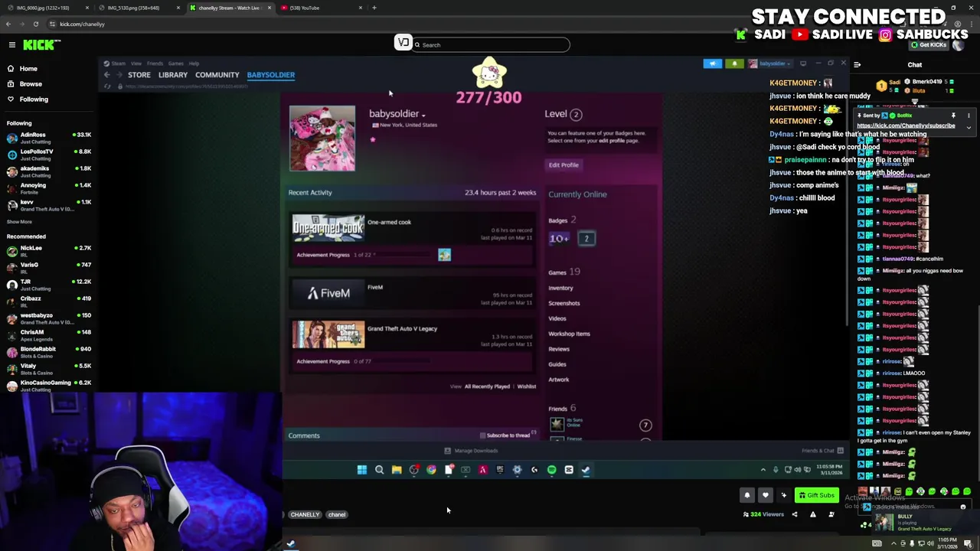Image resolution: width=980 pixels, height=551 pixels.
Task: Open COMMUNITY tab in Steam window
Action: [217, 75]
